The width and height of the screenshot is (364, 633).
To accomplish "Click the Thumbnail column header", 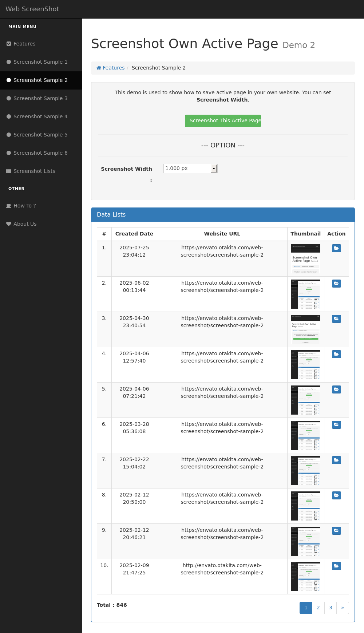I will pyautogui.click(x=306, y=234).
